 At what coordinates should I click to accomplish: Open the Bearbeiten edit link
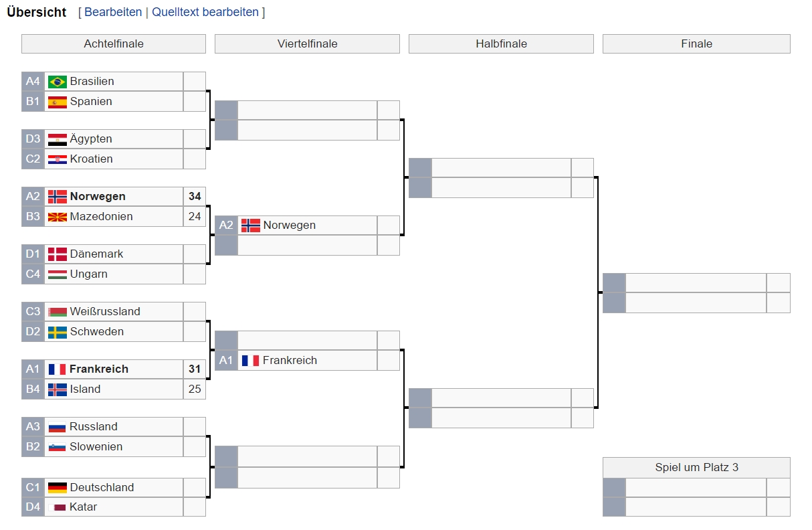(113, 12)
